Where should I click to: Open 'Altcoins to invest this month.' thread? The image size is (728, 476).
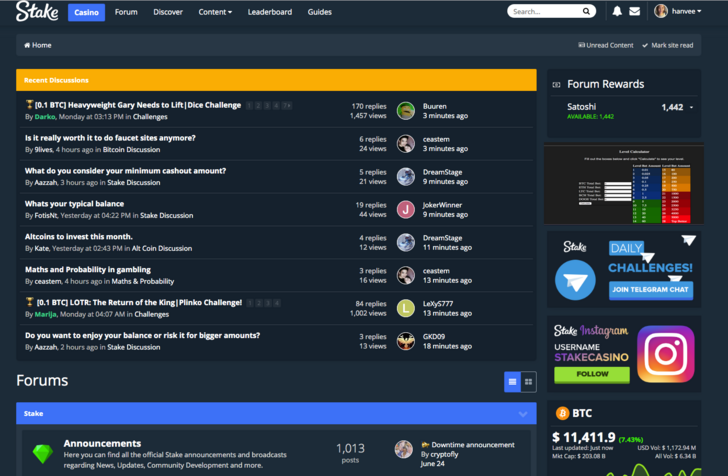pos(78,236)
